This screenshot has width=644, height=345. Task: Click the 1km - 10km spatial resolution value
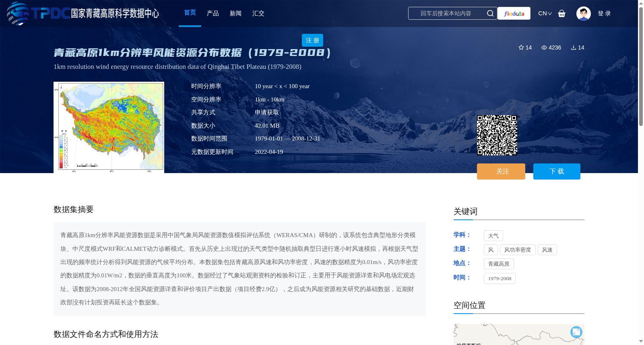click(270, 99)
